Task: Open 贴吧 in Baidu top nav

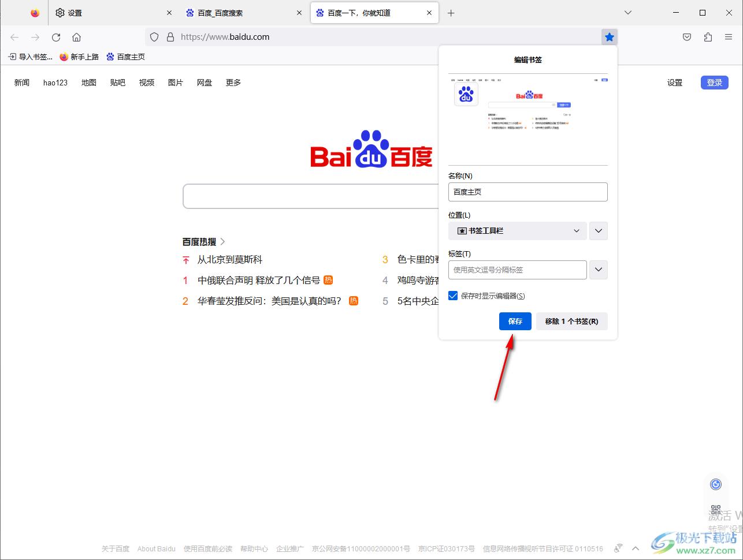Action: click(x=118, y=83)
